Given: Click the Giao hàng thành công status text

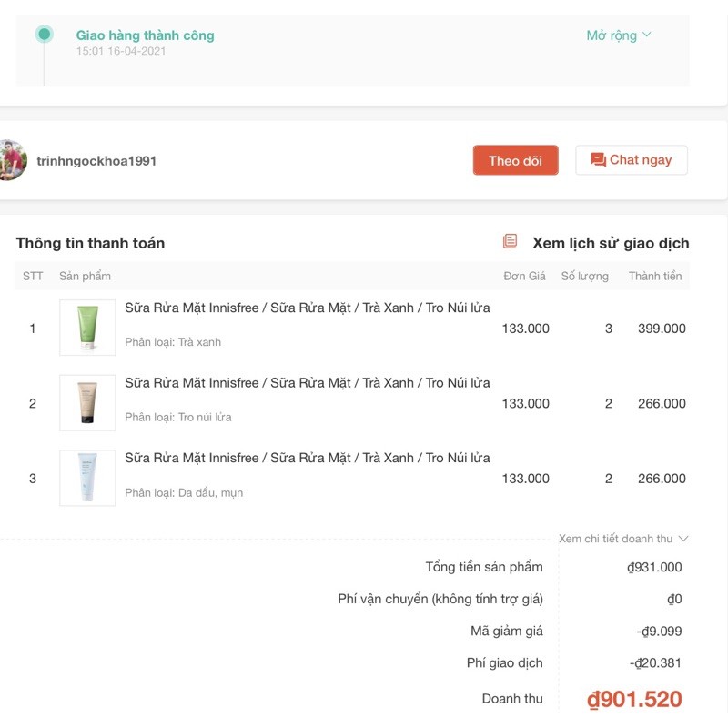Looking at the screenshot, I should click(145, 35).
